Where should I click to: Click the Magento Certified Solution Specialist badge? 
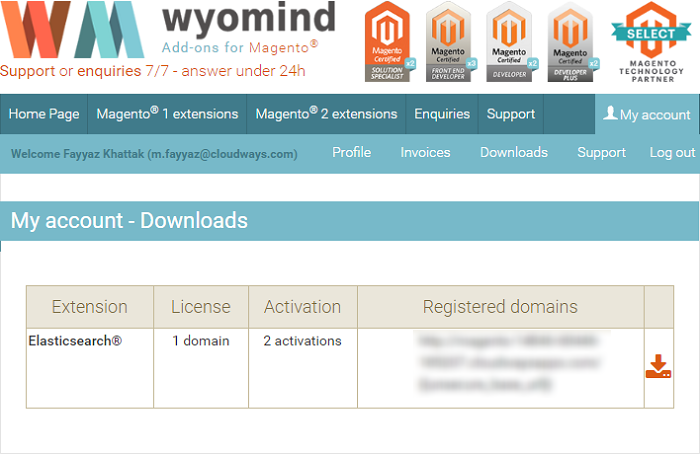pos(390,42)
